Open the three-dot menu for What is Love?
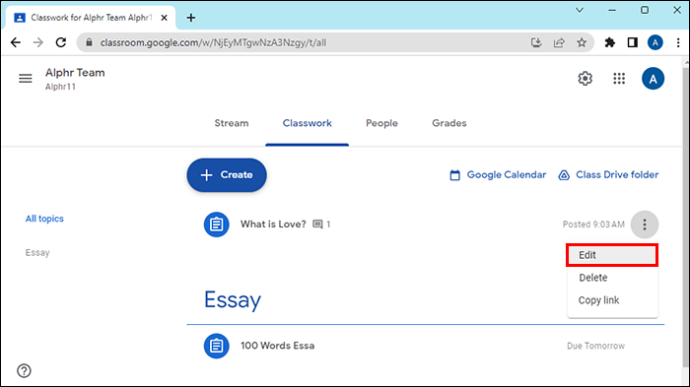This screenshot has width=690, height=387. point(644,225)
